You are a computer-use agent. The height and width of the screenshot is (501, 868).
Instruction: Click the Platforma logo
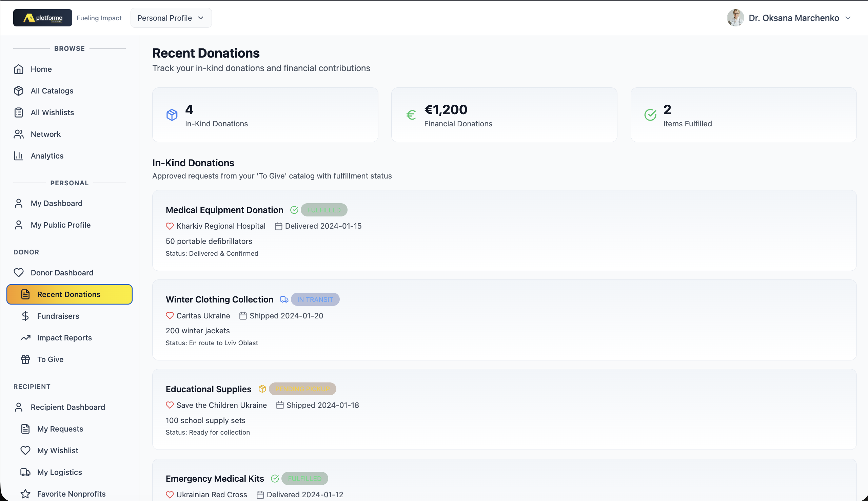42,18
